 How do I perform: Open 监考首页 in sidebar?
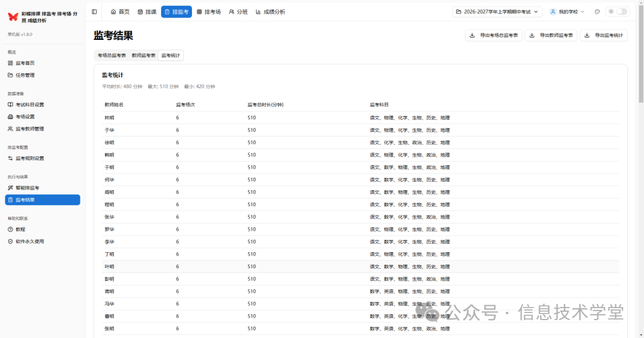[x=43, y=63]
